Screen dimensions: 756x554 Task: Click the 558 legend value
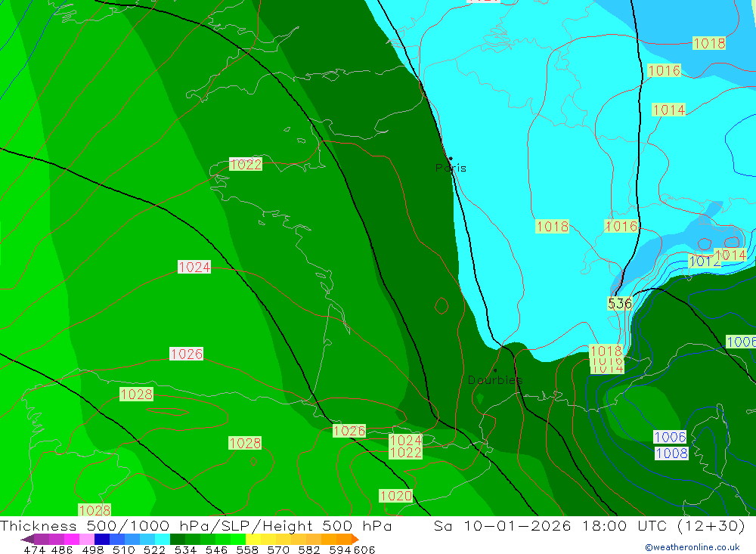247,550
